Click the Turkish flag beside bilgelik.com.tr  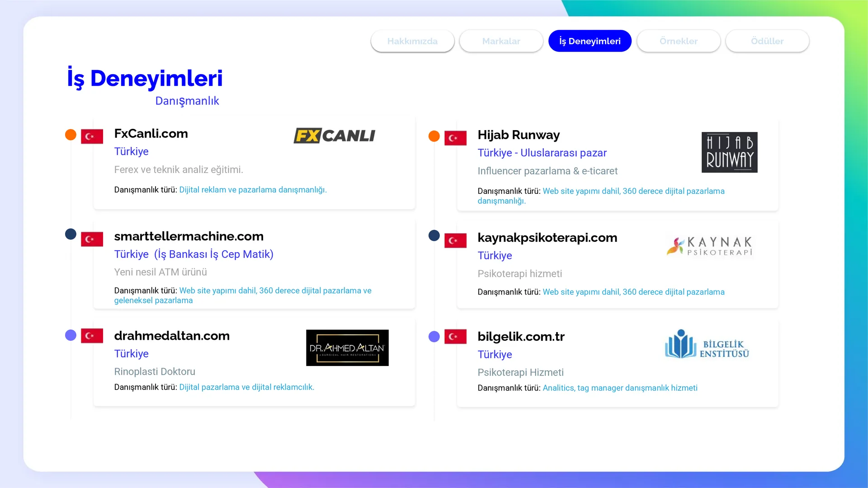click(x=455, y=337)
